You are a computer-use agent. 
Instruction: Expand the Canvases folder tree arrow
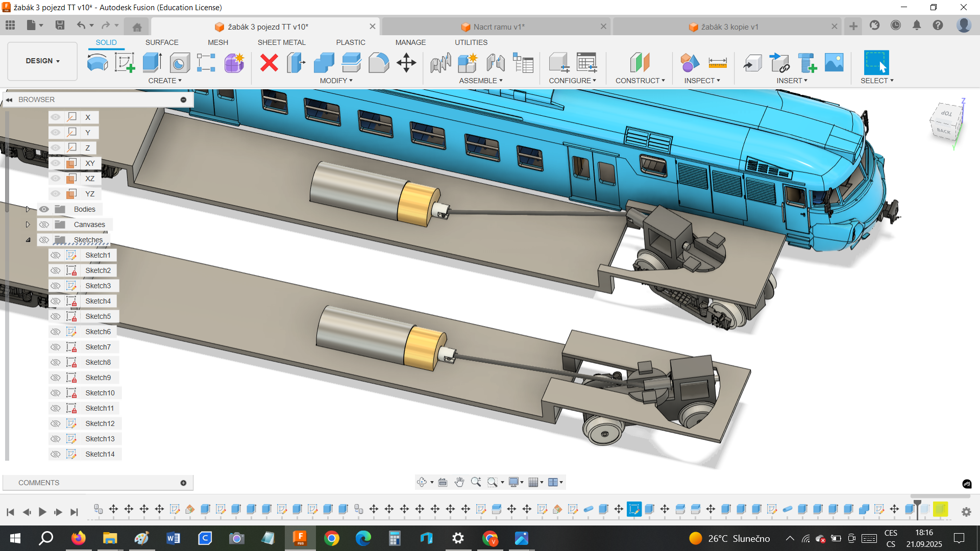pos(28,224)
